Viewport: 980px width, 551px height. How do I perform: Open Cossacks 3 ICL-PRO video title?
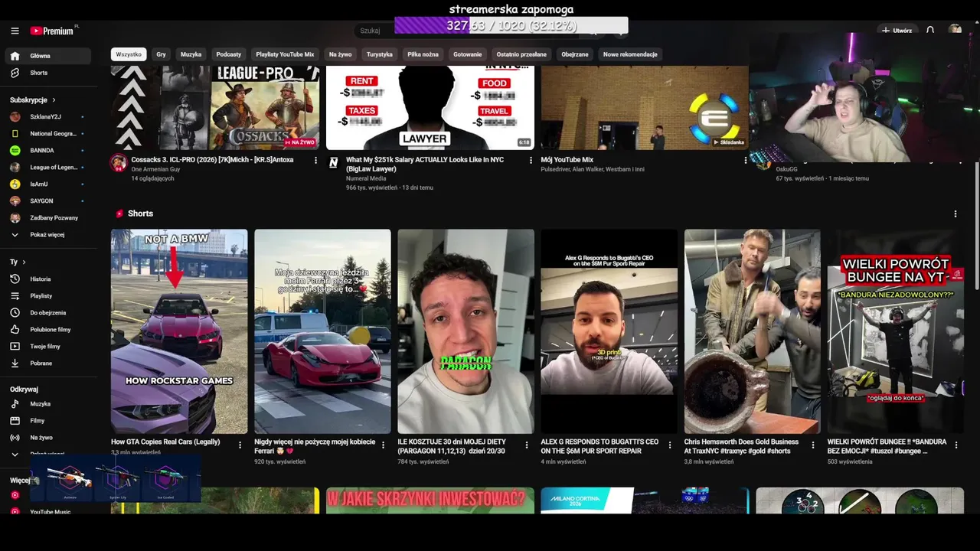[x=212, y=160]
